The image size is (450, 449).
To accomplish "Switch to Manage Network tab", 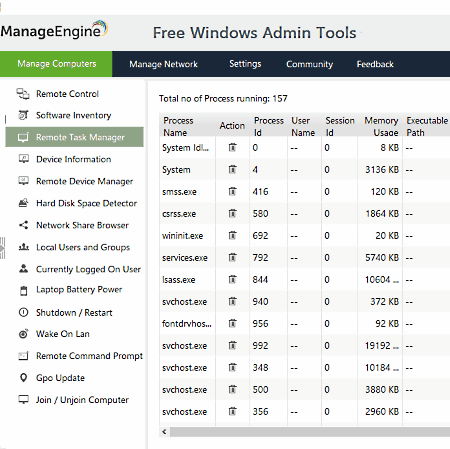I will [163, 64].
